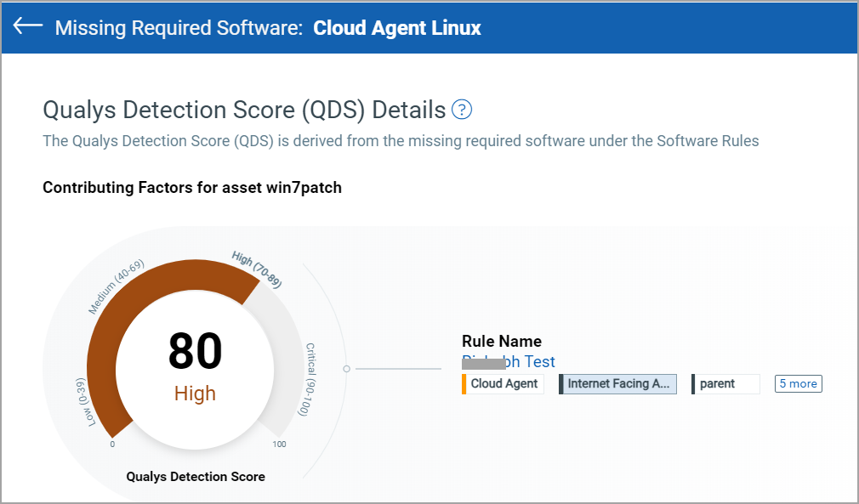Go back using the left arrow
The height and width of the screenshot is (504, 859).
point(28,25)
